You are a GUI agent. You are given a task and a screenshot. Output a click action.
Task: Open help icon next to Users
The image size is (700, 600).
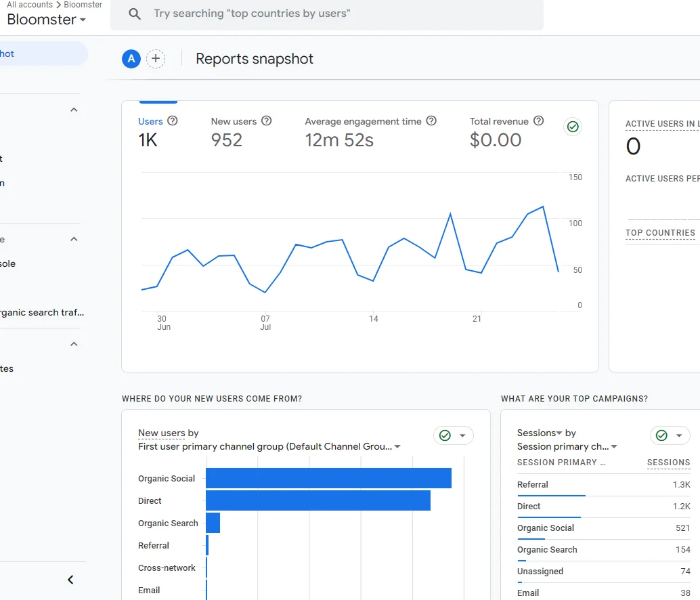(x=173, y=121)
